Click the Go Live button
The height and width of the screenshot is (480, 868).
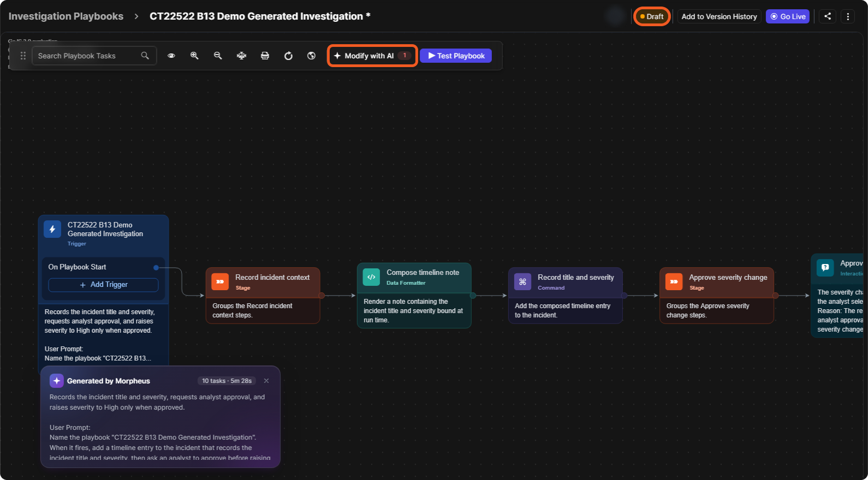788,16
